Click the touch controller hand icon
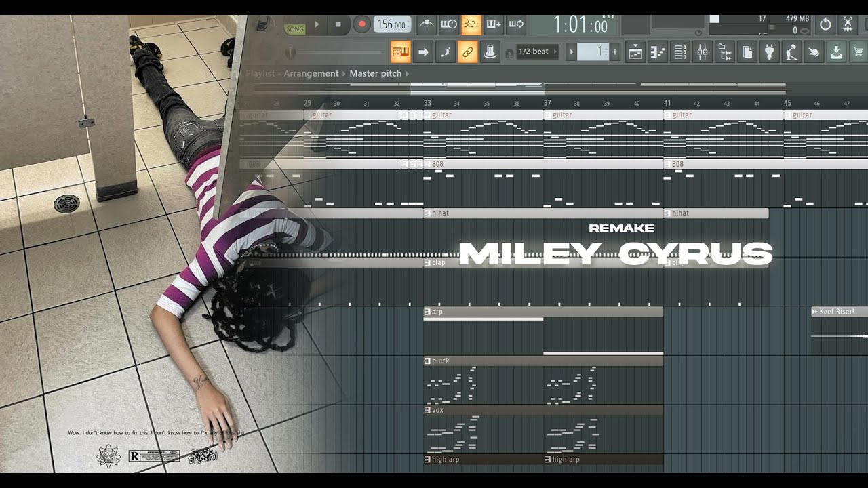Screen dimensions: 868x488 (x=814, y=52)
